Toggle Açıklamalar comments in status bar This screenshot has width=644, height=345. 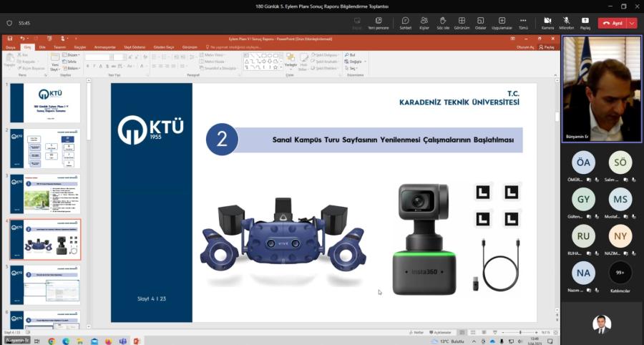[440, 332]
